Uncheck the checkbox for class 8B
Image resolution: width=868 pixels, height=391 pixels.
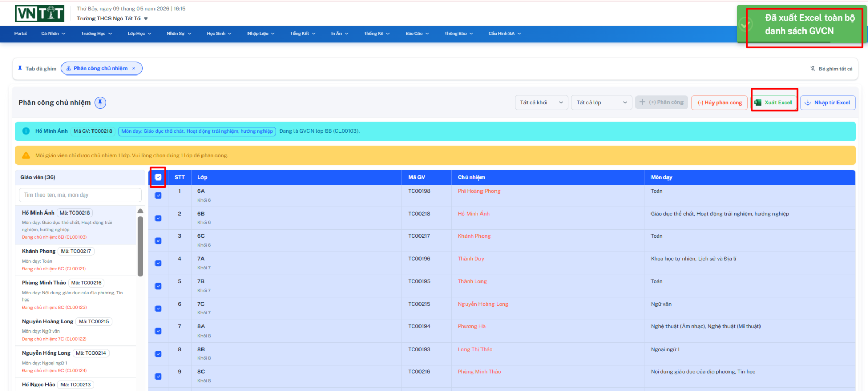point(158,354)
